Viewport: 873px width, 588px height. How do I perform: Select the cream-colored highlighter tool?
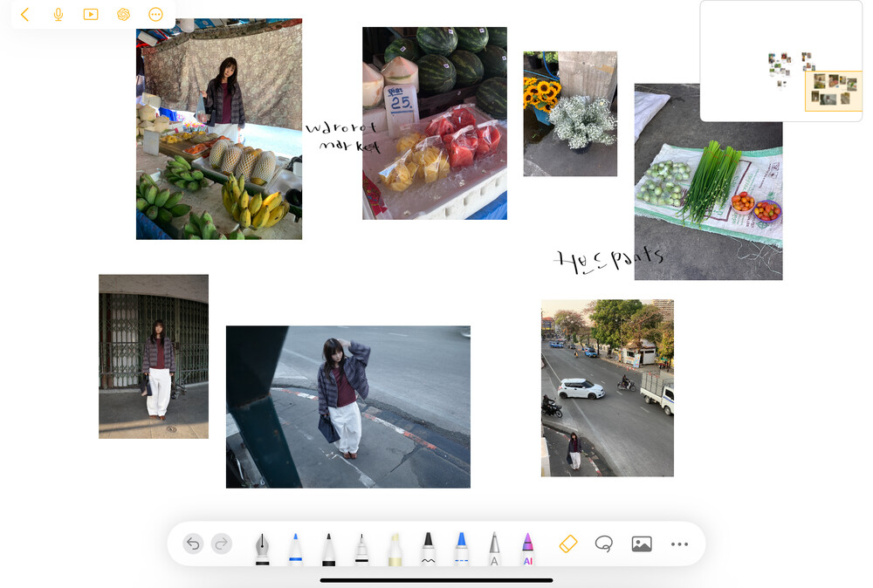pos(395,547)
